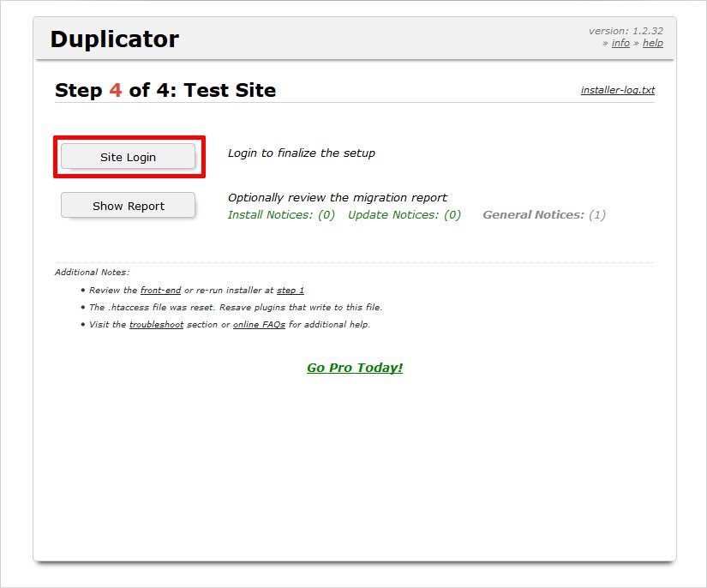707x588 pixels.
Task: Click the Duplicator title in header
Action: pyautogui.click(x=115, y=39)
